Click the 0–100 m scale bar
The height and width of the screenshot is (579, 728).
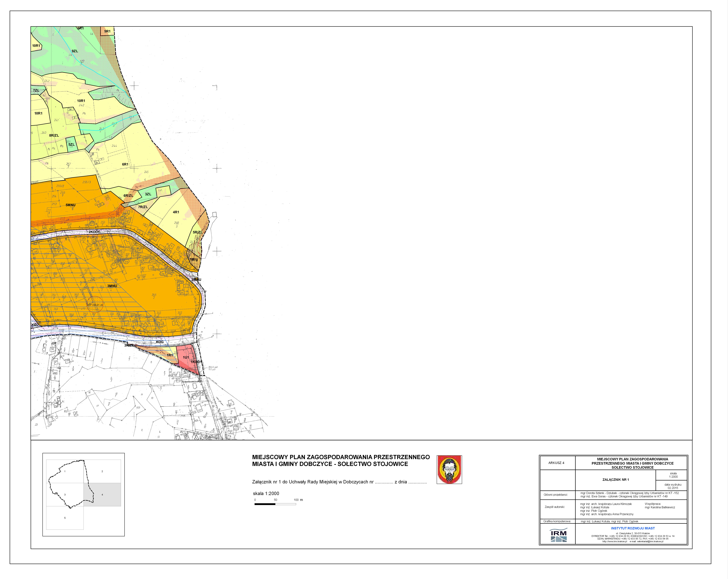[x=275, y=504]
